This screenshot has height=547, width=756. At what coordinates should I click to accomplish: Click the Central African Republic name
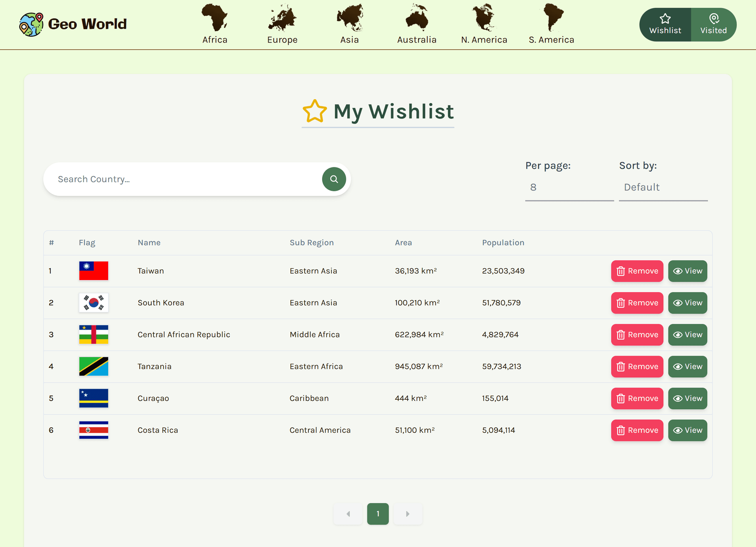(184, 335)
